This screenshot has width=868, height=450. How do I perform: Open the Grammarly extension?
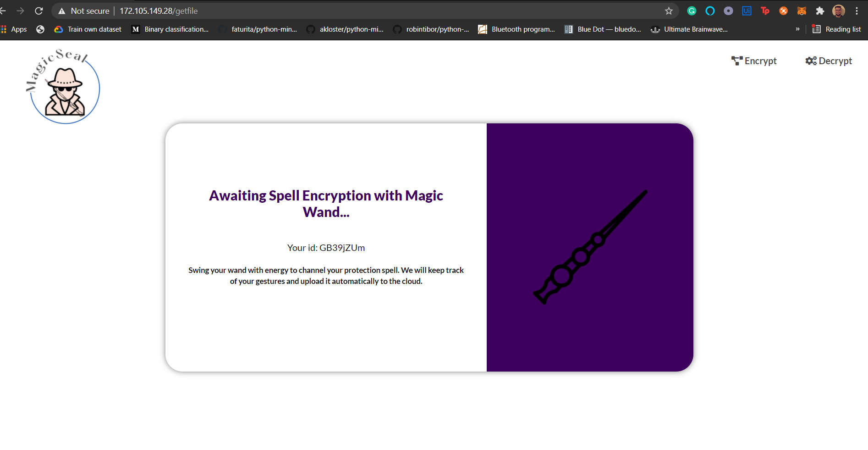(692, 11)
